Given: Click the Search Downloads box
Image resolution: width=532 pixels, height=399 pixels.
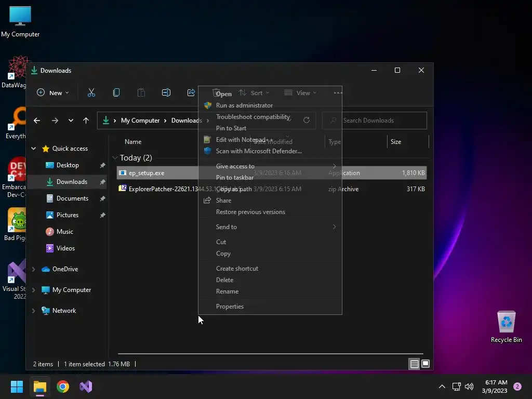Looking at the screenshot, I should [x=375, y=121].
